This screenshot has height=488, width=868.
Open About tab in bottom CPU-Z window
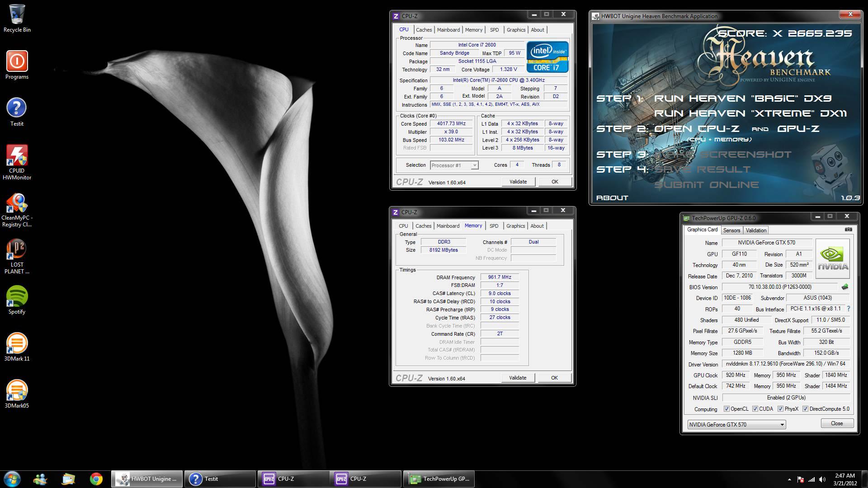click(x=537, y=226)
